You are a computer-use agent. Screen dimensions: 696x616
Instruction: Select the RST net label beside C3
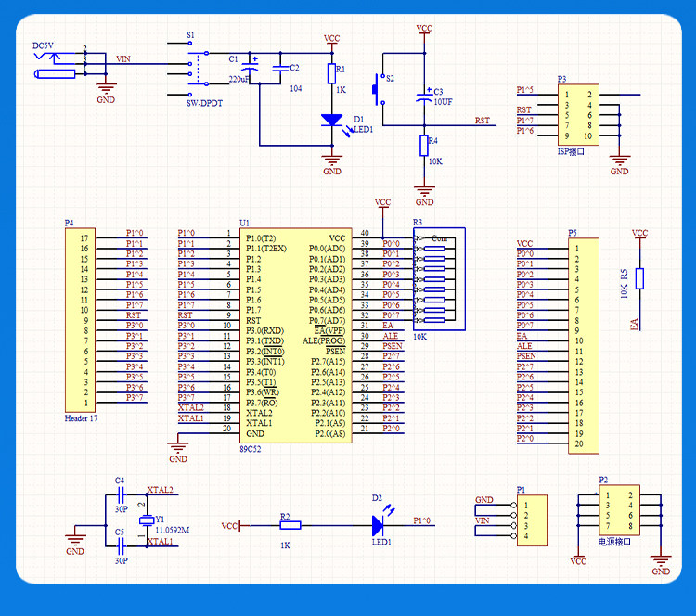(x=483, y=121)
